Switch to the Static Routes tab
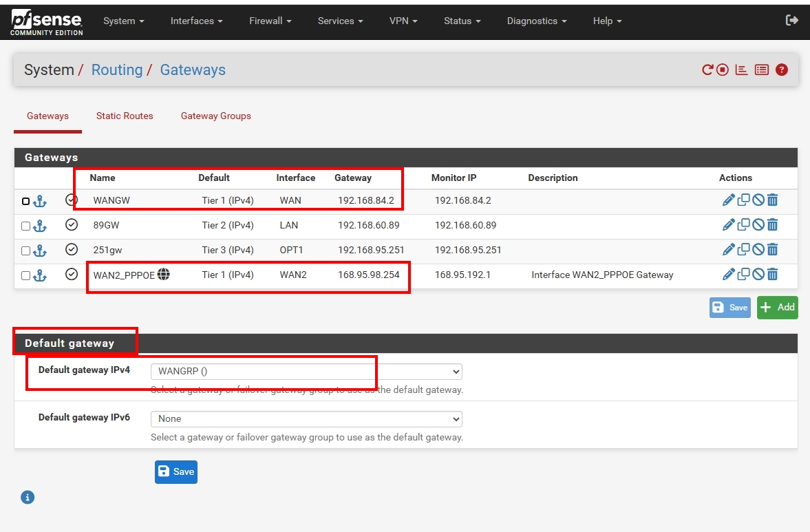This screenshot has width=810, height=532. pyautogui.click(x=125, y=116)
